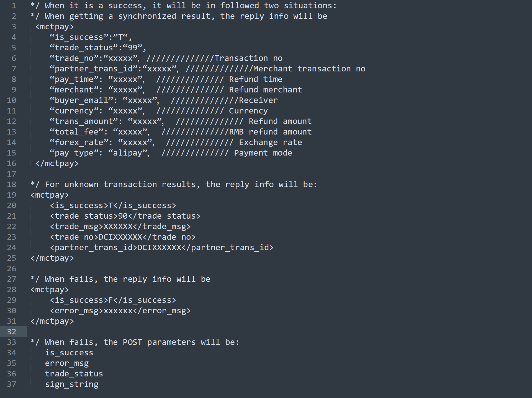Click the "trade_status":"99" text
The height and width of the screenshot is (398, 532).
coord(98,48)
